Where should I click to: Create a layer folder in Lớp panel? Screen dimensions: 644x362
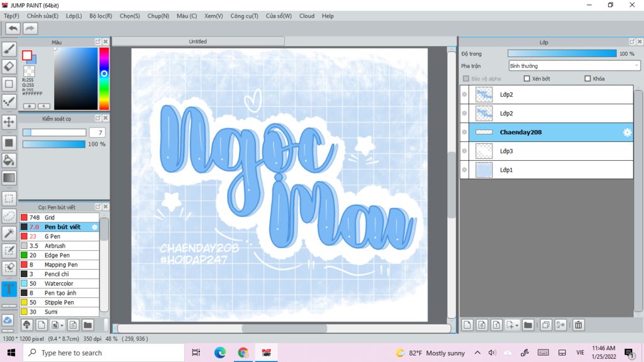(x=528, y=325)
